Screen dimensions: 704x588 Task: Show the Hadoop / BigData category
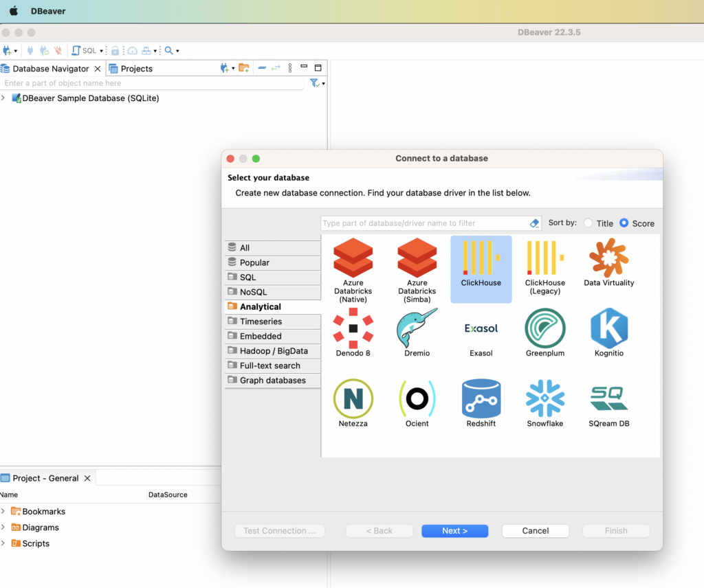click(x=273, y=351)
